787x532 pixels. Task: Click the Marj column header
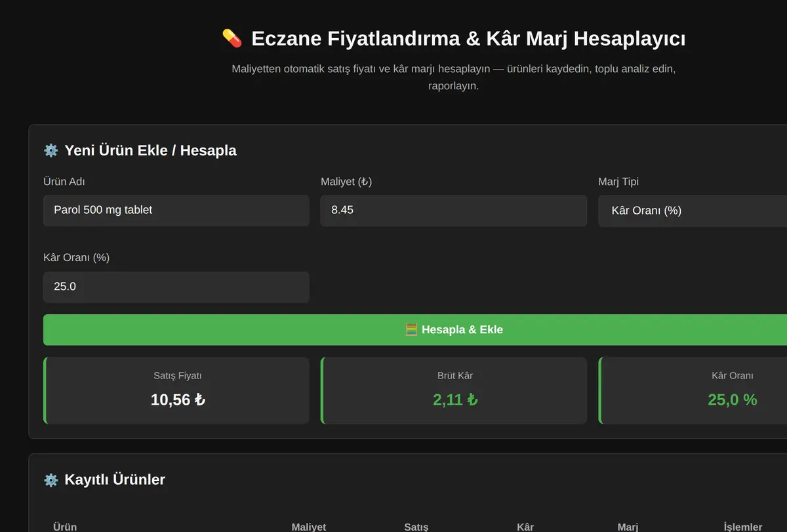pos(628,527)
